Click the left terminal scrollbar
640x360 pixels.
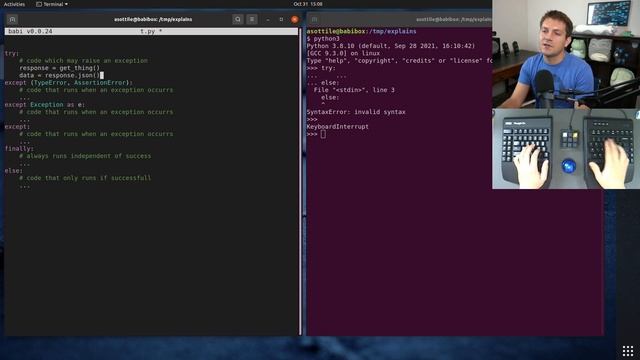(x=300, y=182)
